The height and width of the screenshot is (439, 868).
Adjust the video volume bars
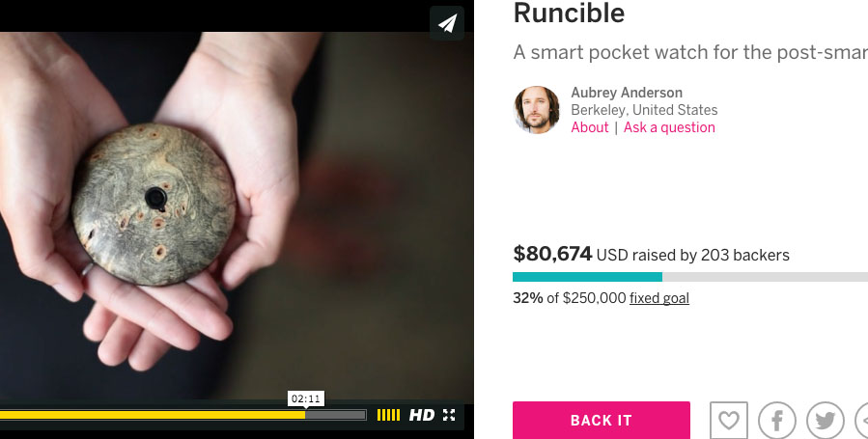pos(388,415)
